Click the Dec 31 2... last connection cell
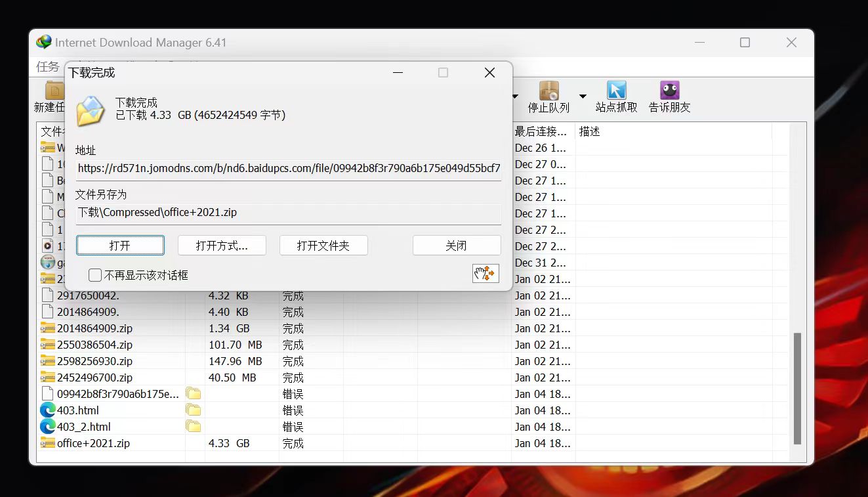Viewport: 868px width, 497px height. [541, 263]
